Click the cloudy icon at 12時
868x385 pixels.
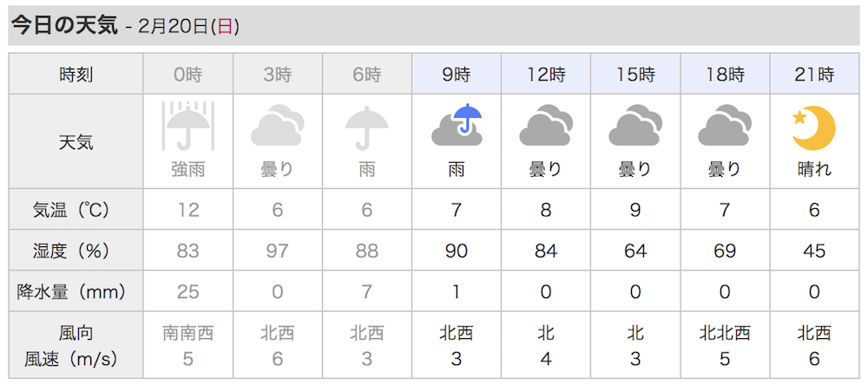click(546, 127)
